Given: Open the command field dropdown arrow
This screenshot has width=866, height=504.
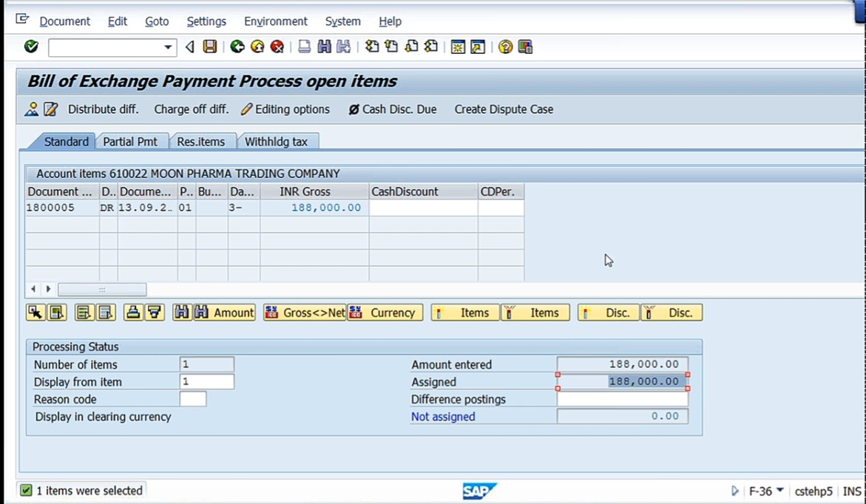Looking at the screenshot, I should [168, 47].
